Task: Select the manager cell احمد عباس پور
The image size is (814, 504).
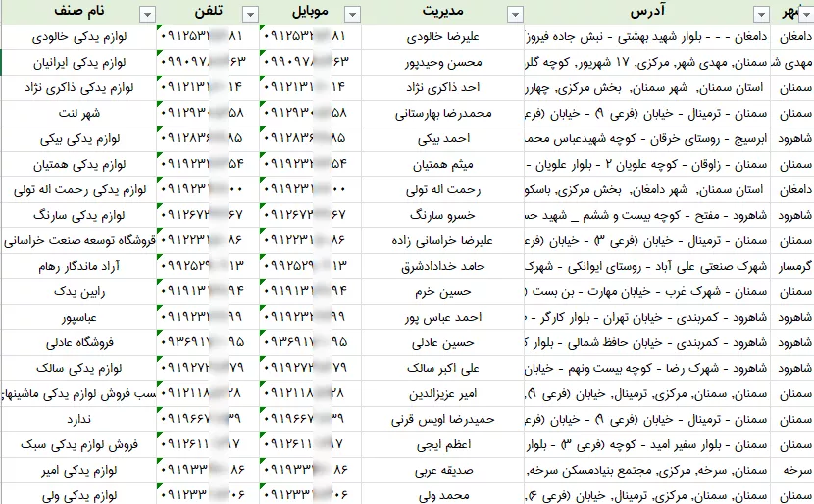Action: [x=443, y=317]
